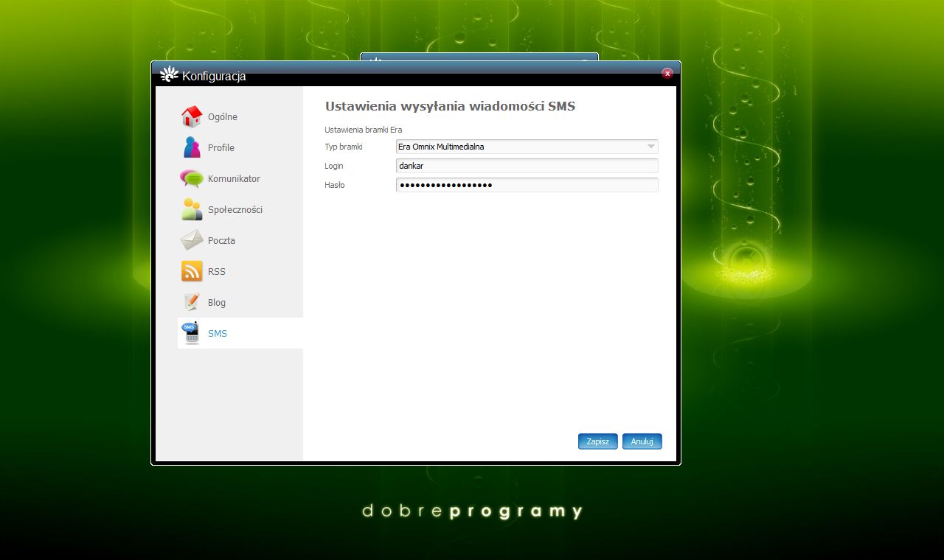Viewport: 944px width, 560px height.
Task: Cancel changes with the Anuluj button
Action: 642,441
